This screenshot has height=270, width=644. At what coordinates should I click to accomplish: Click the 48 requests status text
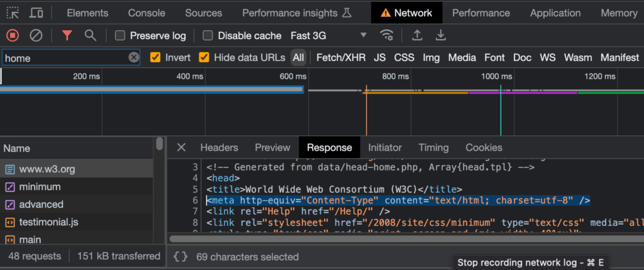[x=35, y=256]
